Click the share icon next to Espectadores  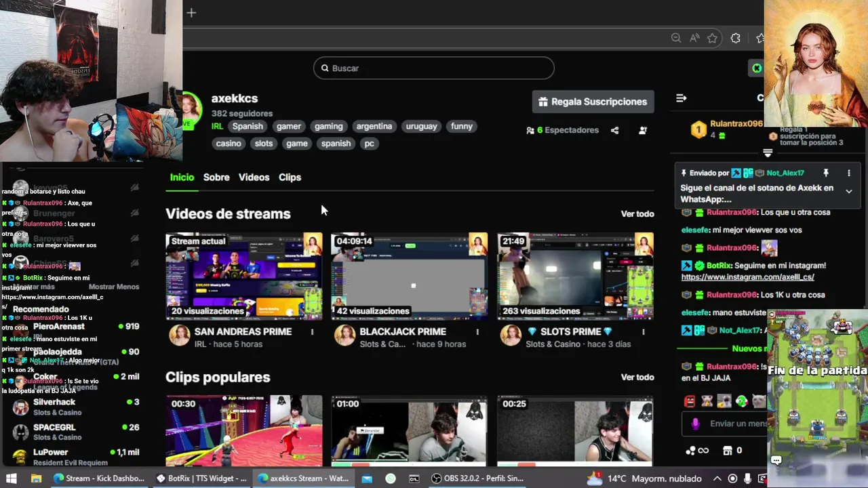point(614,130)
